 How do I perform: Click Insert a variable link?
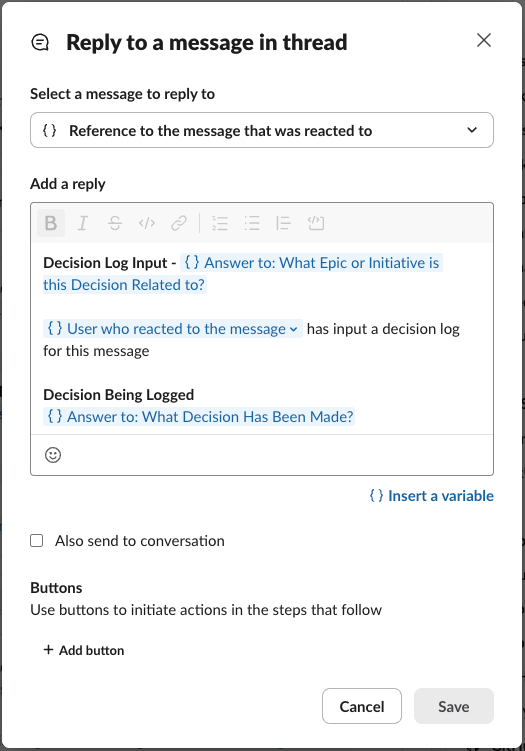tap(431, 496)
